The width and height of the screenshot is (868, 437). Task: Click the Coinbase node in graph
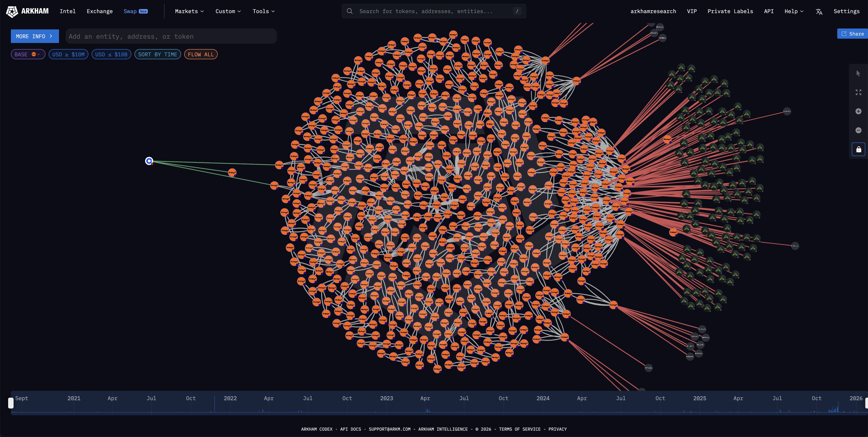click(149, 161)
